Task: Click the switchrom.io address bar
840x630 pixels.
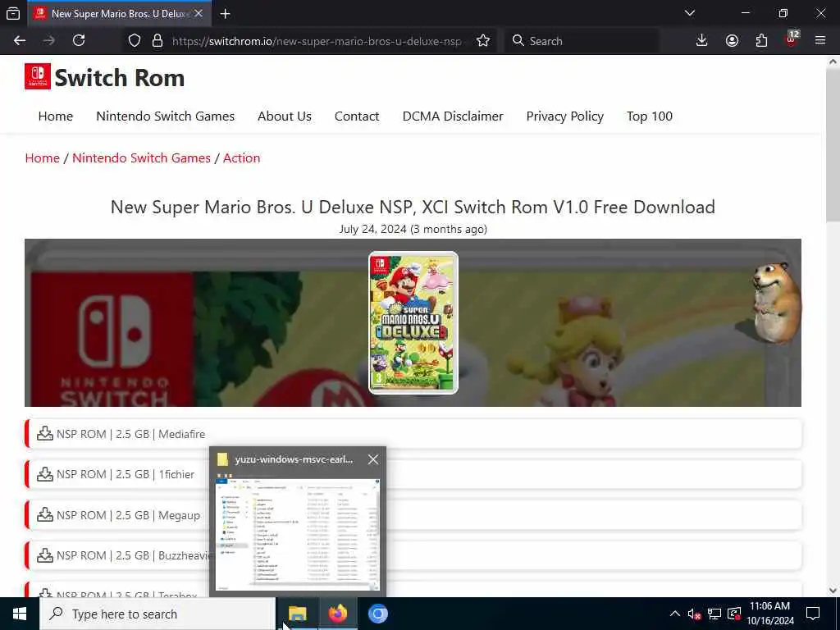Action: (x=316, y=41)
